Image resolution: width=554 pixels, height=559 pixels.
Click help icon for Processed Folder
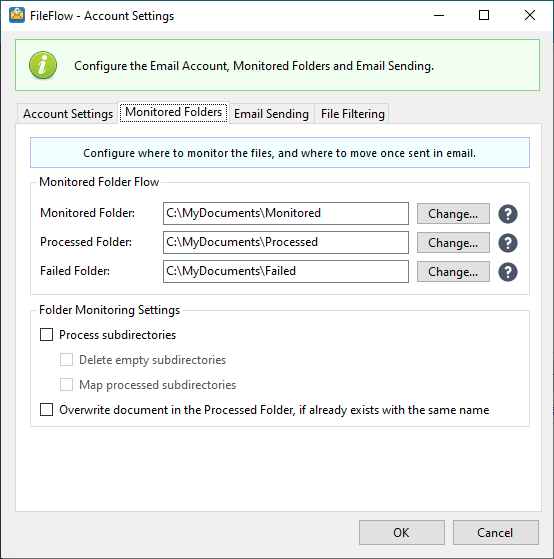coord(508,243)
